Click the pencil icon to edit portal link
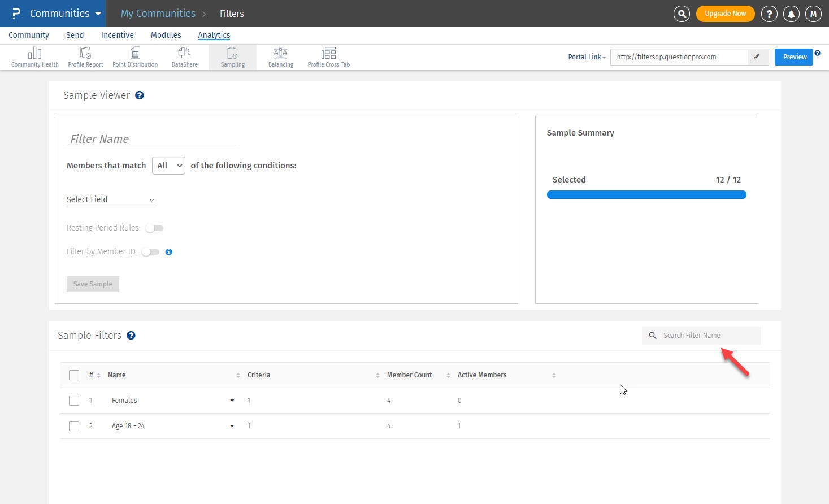829x504 pixels. (x=757, y=57)
